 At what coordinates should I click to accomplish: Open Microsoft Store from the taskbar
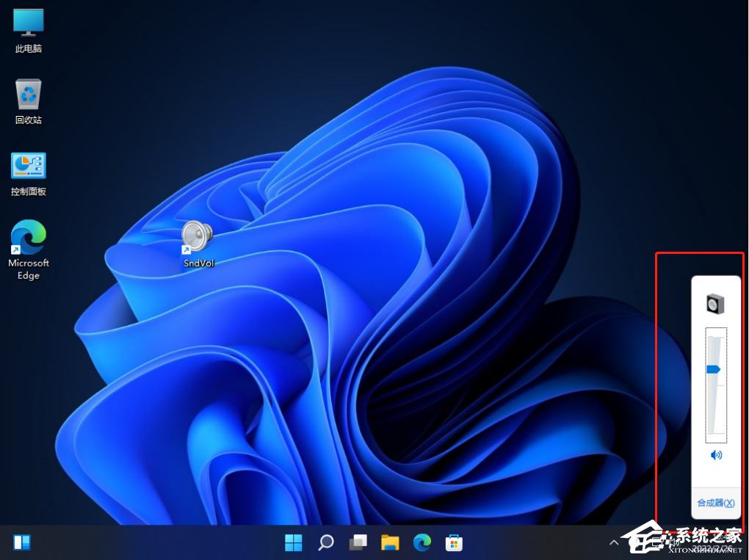(455, 542)
